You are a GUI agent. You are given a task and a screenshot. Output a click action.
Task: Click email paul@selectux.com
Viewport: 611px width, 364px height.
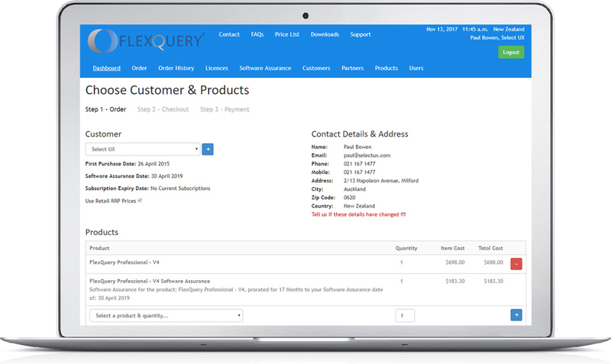[367, 156]
